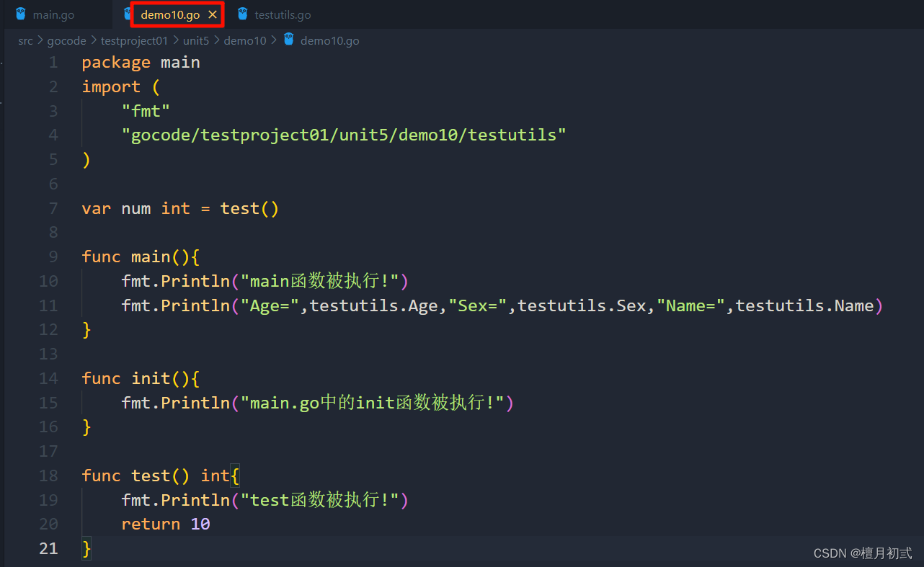Click testutils.Sex on line 11
The height and width of the screenshot is (567, 924).
(x=582, y=305)
